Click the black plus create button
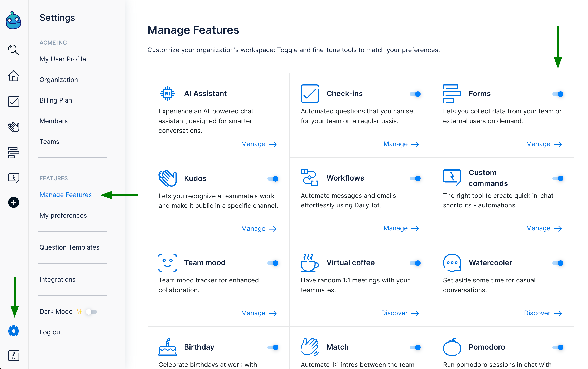The image size is (588, 369). click(x=13, y=202)
